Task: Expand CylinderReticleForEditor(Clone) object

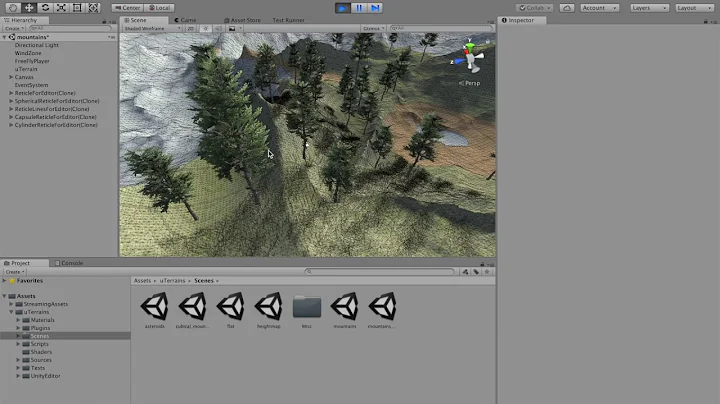Action: [11, 125]
